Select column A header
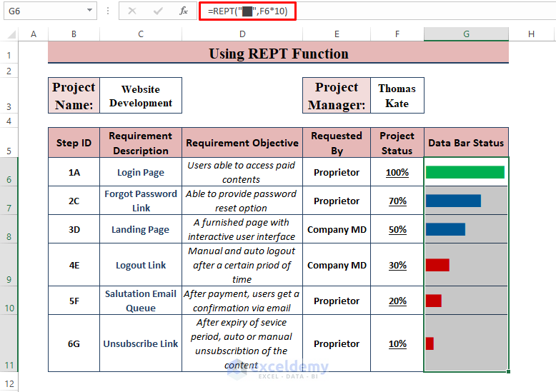This screenshot has height=392, width=556. pos(34,34)
